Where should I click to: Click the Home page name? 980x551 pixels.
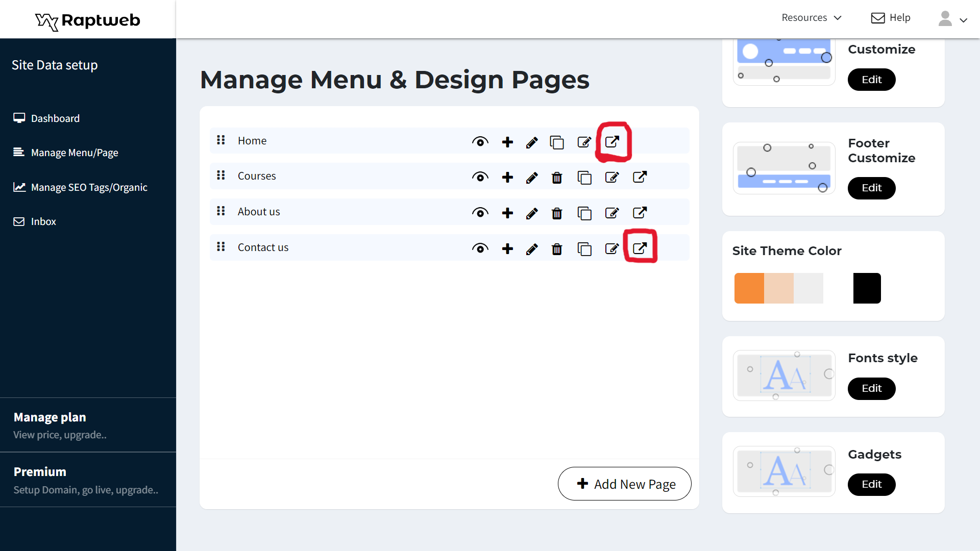[x=252, y=141]
